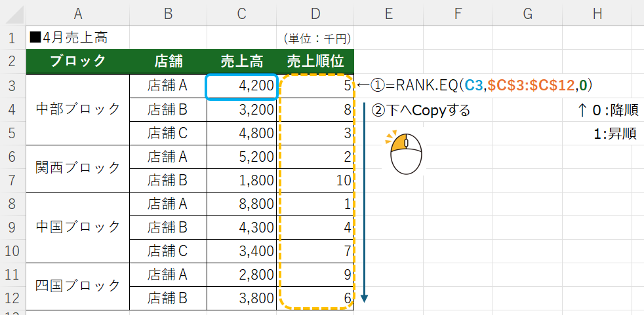Select column A header
The image size is (644, 315).
tap(78, 13)
